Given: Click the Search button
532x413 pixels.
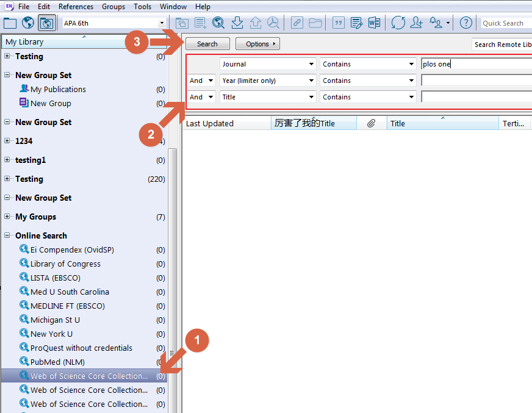Looking at the screenshot, I should click(x=207, y=44).
